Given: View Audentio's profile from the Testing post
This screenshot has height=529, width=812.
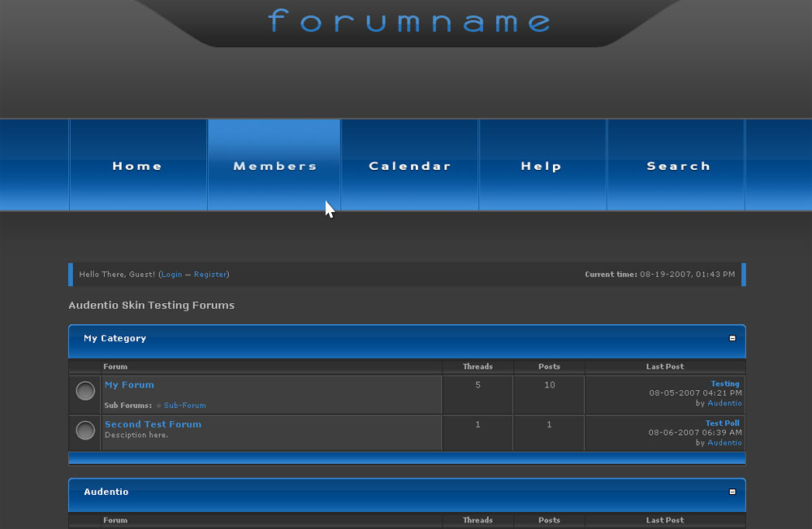Looking at the screenshot, I should click(724, 403).
